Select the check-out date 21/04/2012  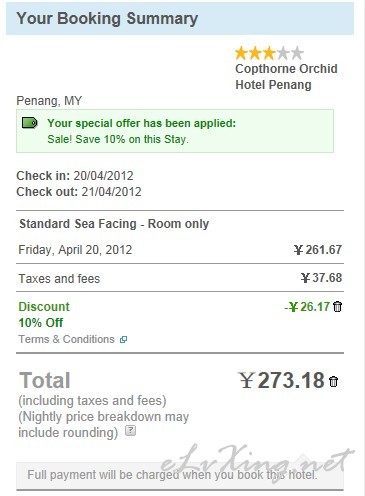click(x=111, y=192)
